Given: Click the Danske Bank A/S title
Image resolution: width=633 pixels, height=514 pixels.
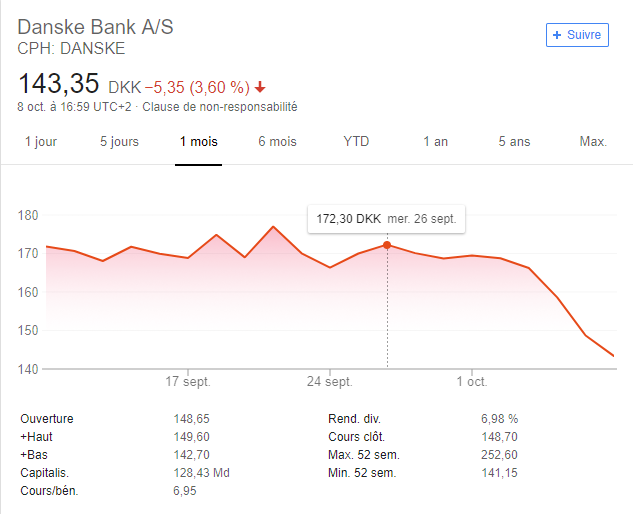Looking at the screenshot, I should 95,27.
